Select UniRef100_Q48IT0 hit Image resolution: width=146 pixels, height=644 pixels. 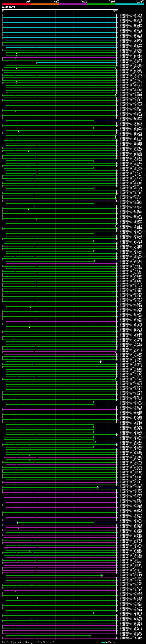pos(131,108)
